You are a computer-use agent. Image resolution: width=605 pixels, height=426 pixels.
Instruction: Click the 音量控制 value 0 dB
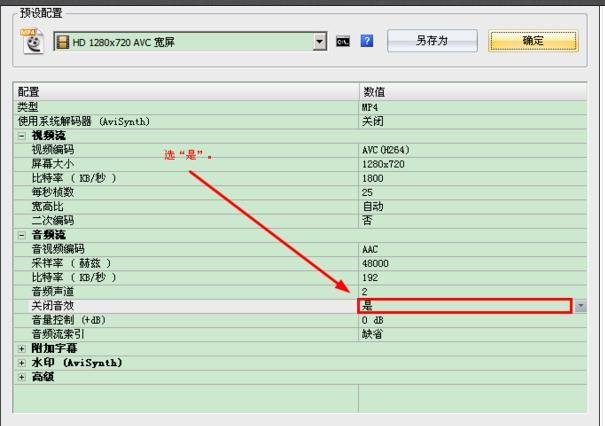click(x=373, y=320)
